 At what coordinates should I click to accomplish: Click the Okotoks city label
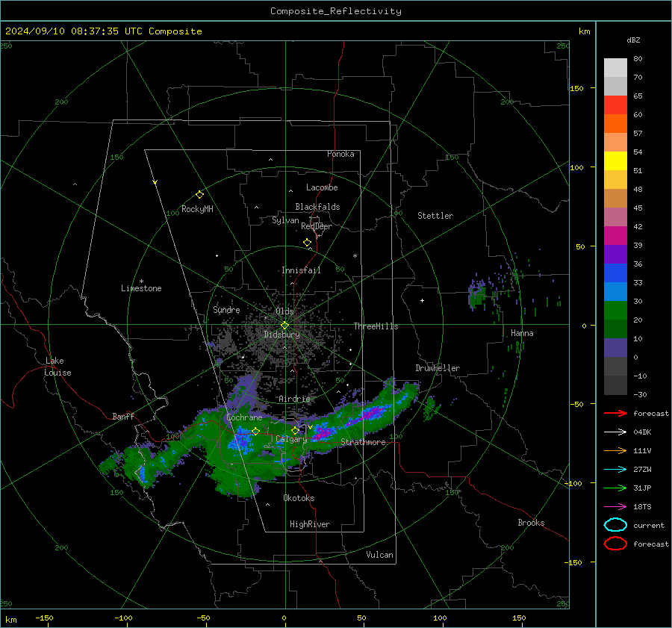(299, 498)
